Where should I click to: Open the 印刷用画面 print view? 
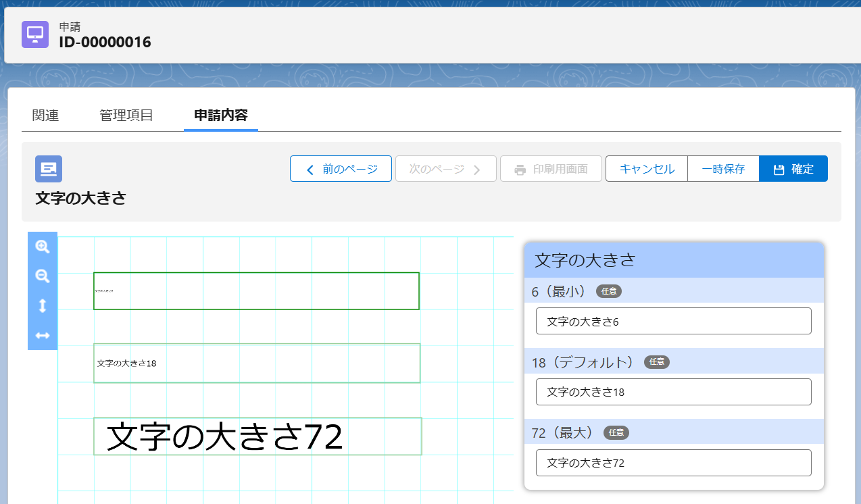(551, 169)
